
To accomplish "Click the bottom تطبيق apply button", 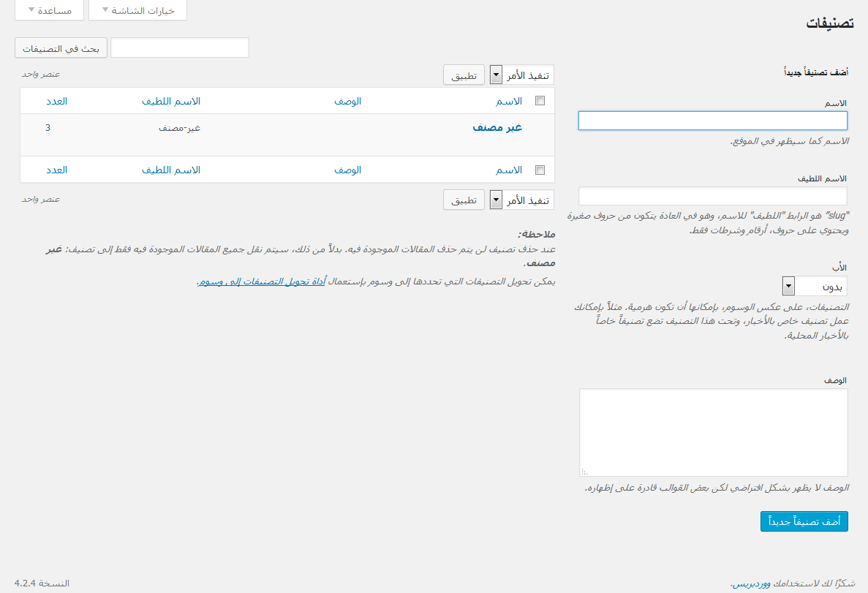I will coord(464,200).
